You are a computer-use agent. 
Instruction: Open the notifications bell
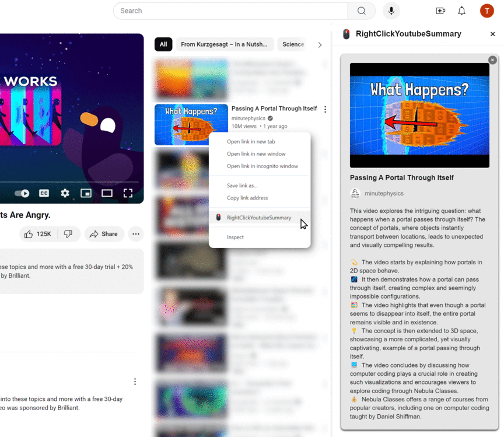point(461,11)
